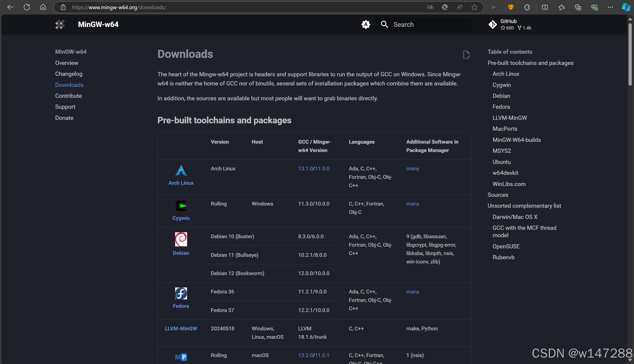Click the Cygwin logo icon
The image size is (634, 364).
(181, 206)
